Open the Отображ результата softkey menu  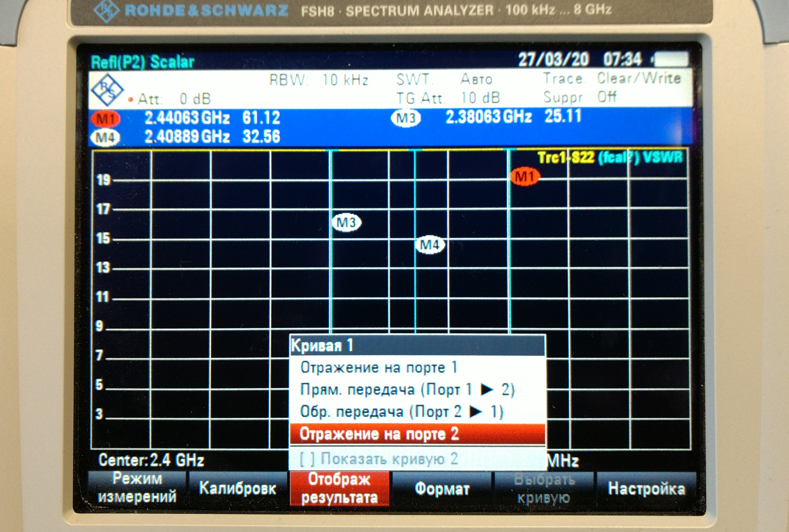point(339,488)
